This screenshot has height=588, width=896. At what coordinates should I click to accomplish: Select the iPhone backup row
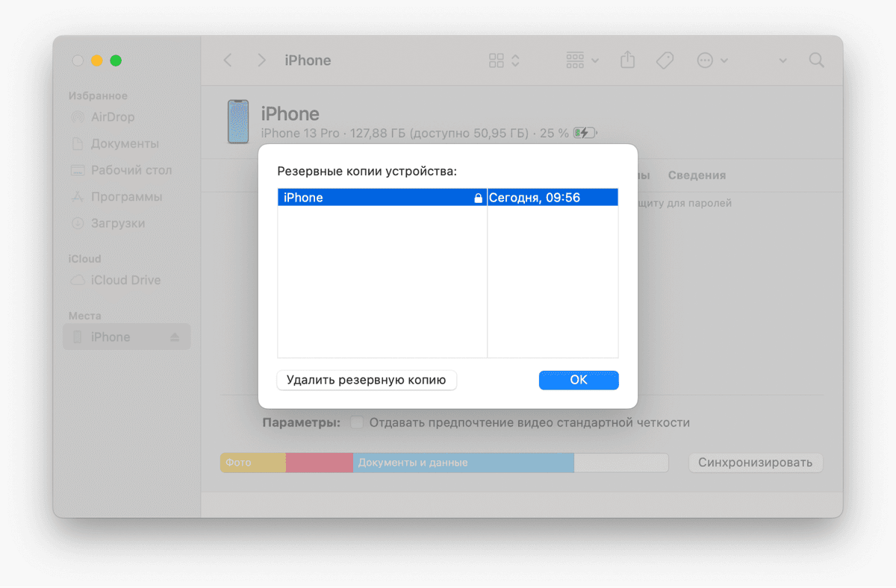[x=448, y=198]
